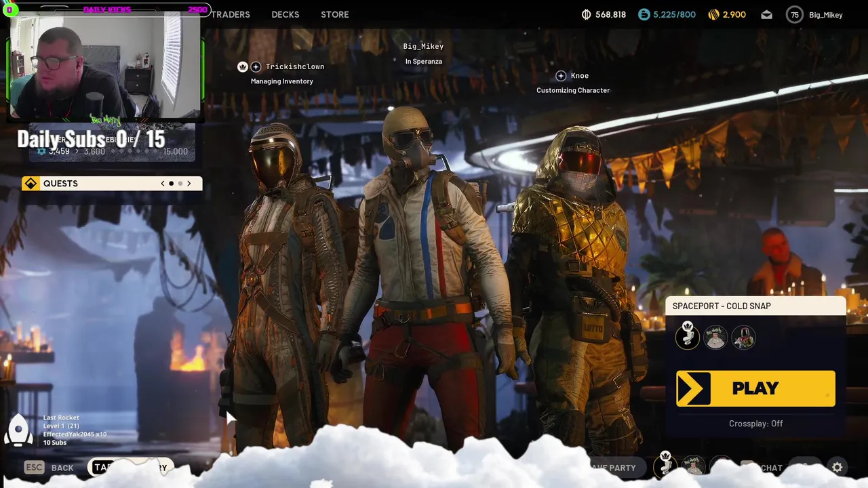Select the Knoe player name
Viewport: 868px width, 488px height.
coord(580,76)
